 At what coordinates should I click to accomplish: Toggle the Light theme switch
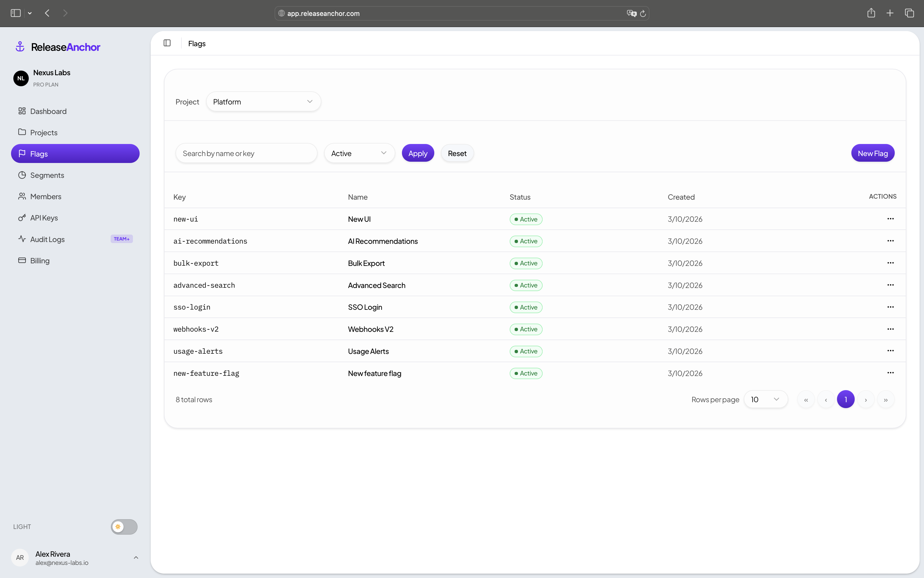click(124, 526)
